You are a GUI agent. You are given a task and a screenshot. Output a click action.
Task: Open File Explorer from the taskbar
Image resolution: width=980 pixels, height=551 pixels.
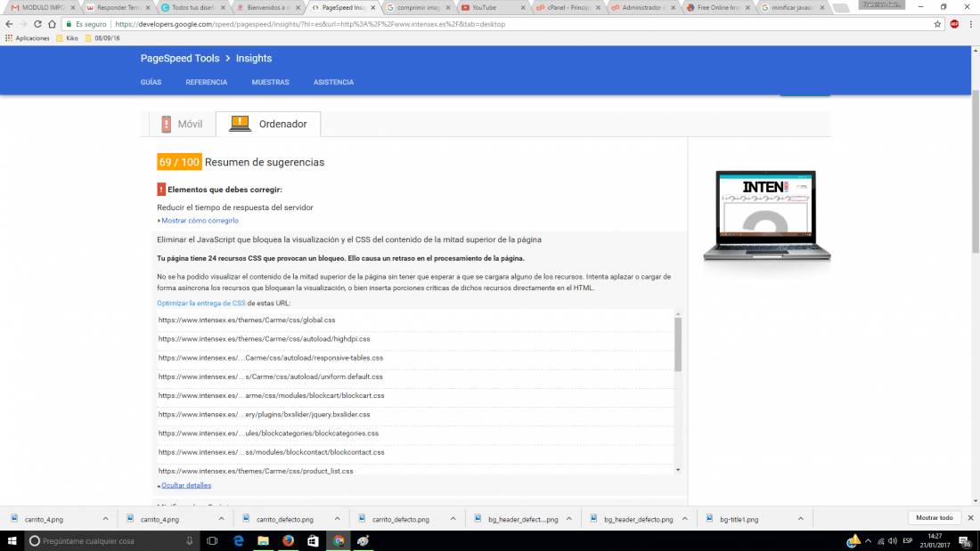point(263,540)
